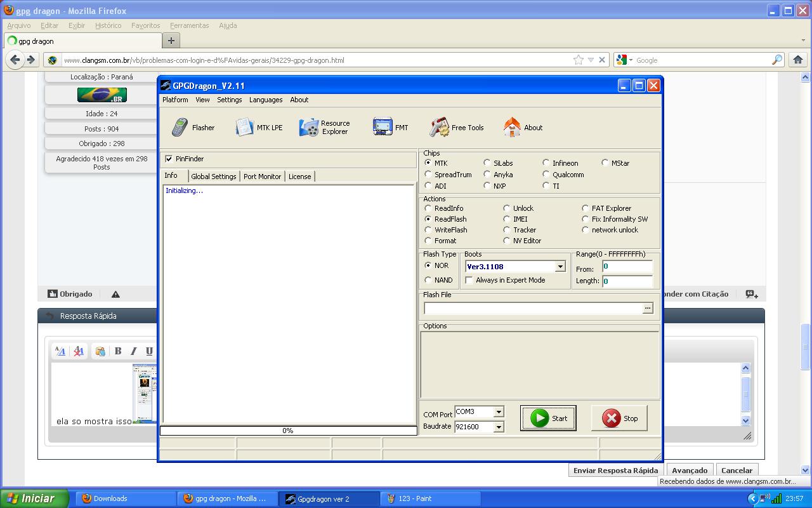This screenshot has width=812, height=508.
Task: Click the Obrigado thanks button
Action: [x=70, y=294]
